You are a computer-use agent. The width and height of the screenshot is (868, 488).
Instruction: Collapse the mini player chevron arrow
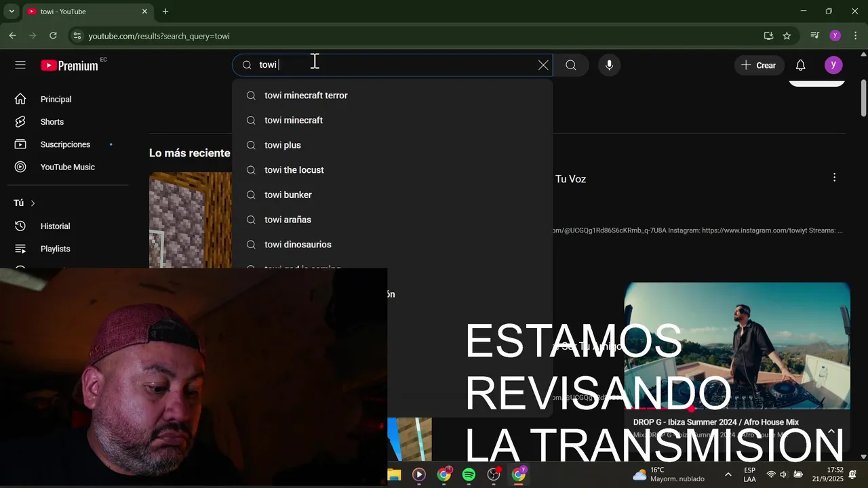[831, 431]
